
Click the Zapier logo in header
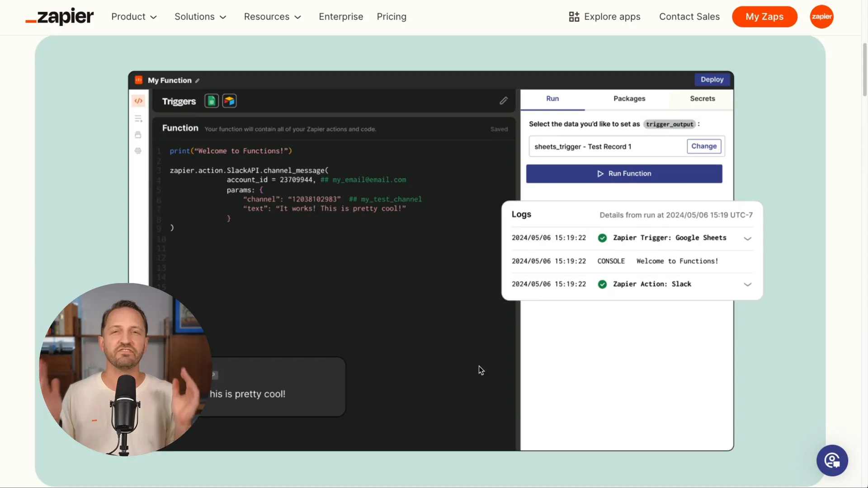(59, 17)
